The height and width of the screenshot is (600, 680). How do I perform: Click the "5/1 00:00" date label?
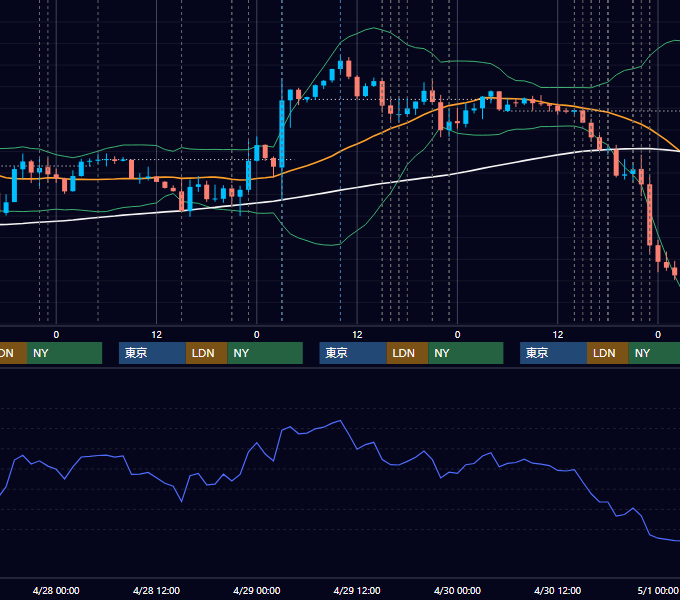(658, 590)
